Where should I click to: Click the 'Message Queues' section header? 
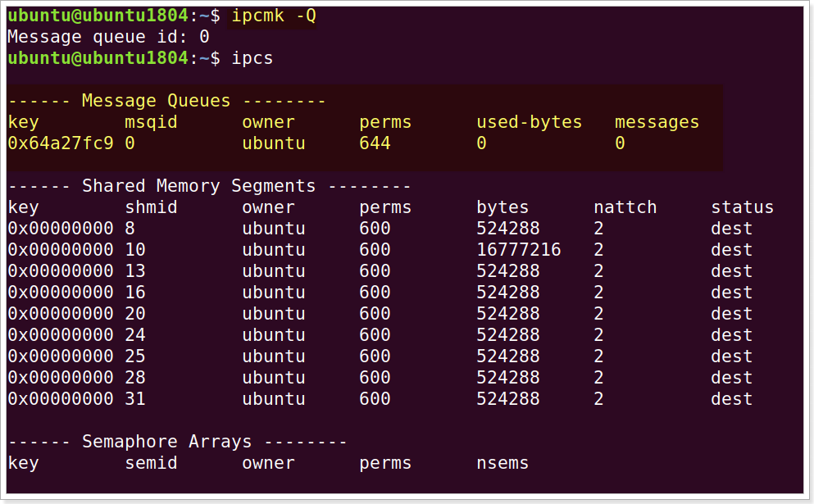[156, 101]
